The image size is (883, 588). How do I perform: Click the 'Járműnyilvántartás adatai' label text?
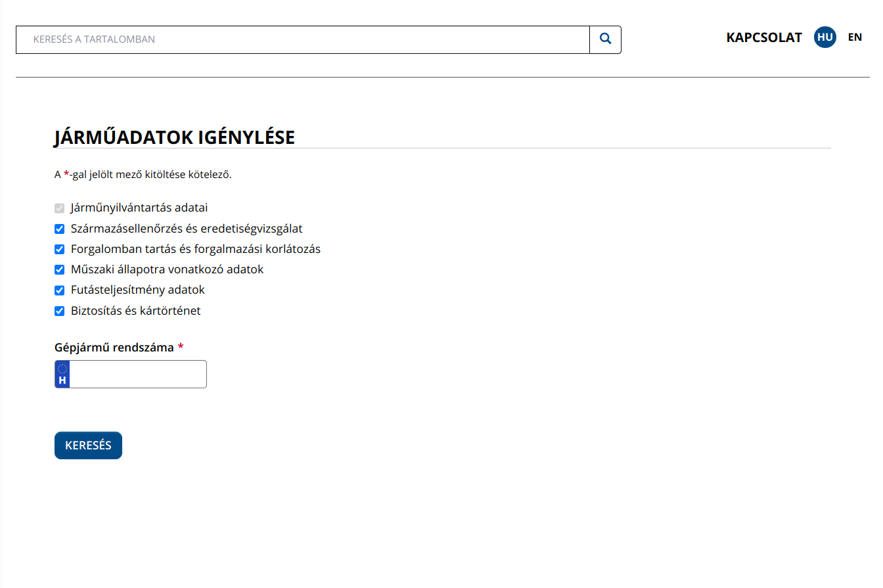pyautogui.click(x=139, y=208)
